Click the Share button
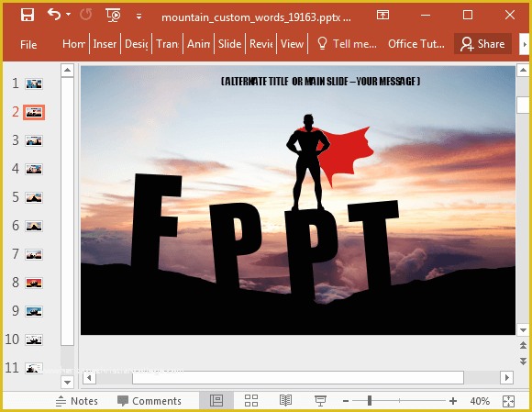Screen dimensions: 532x412 482,44
